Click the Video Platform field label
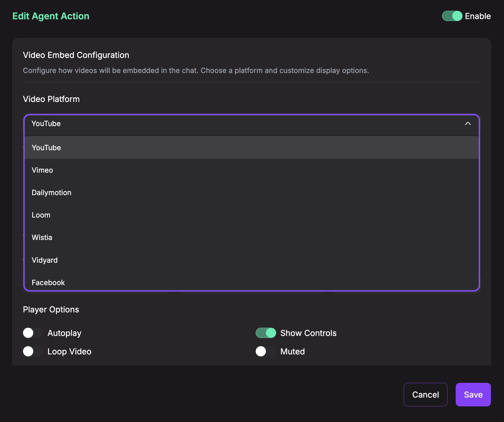The image size is (504, 422). 51,99
